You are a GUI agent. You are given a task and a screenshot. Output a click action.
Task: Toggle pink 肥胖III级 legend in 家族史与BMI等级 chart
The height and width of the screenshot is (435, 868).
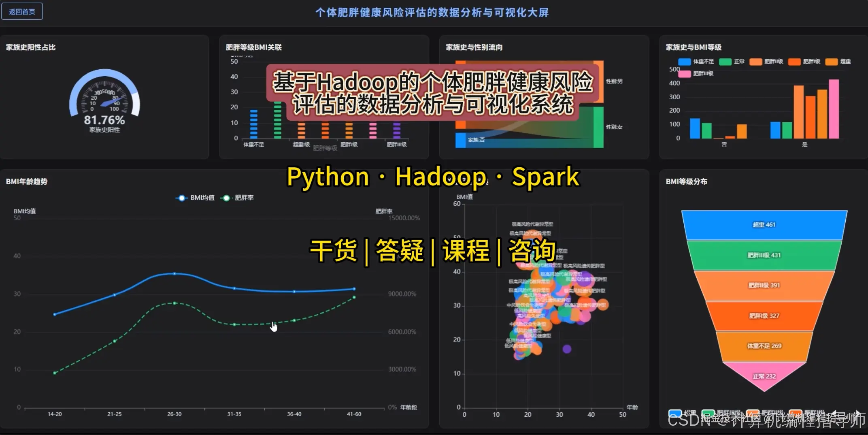tap(696, 73)
